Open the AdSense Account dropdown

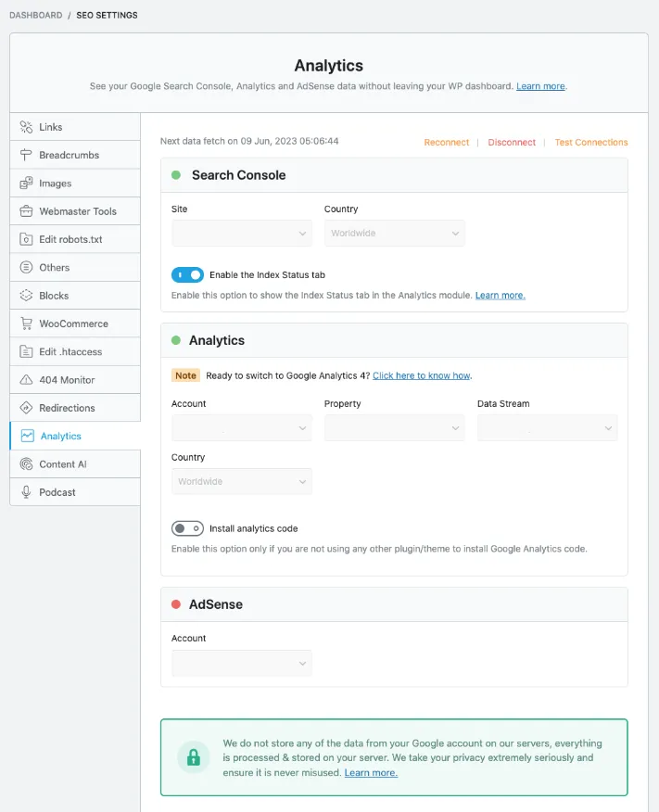241,663
